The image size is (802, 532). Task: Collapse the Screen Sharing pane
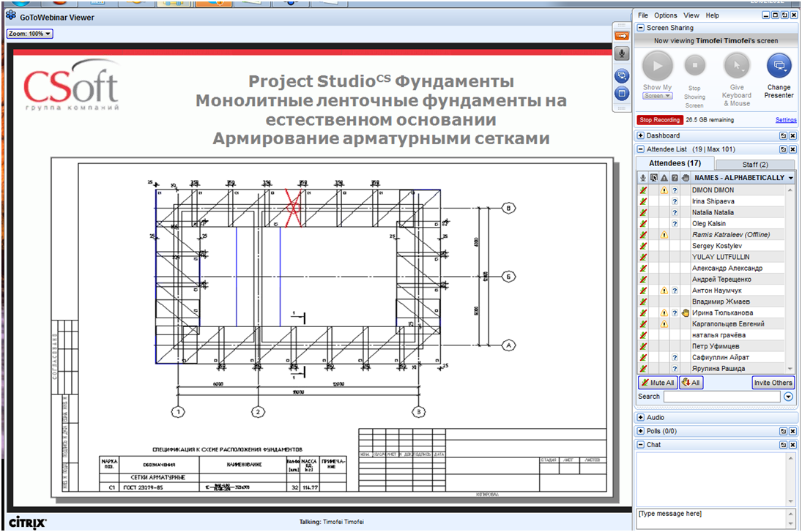pyautogui.click(x=640, y=28)
